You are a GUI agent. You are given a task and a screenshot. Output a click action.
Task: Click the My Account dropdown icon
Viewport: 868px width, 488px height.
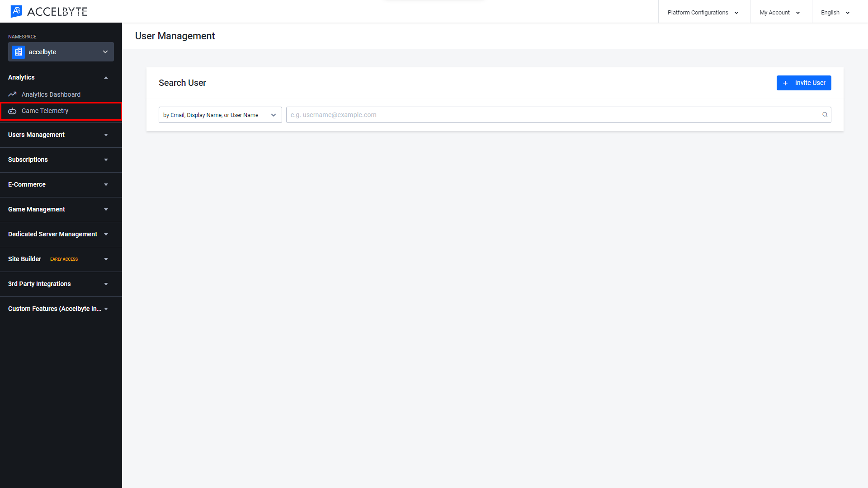click(798, 13)
